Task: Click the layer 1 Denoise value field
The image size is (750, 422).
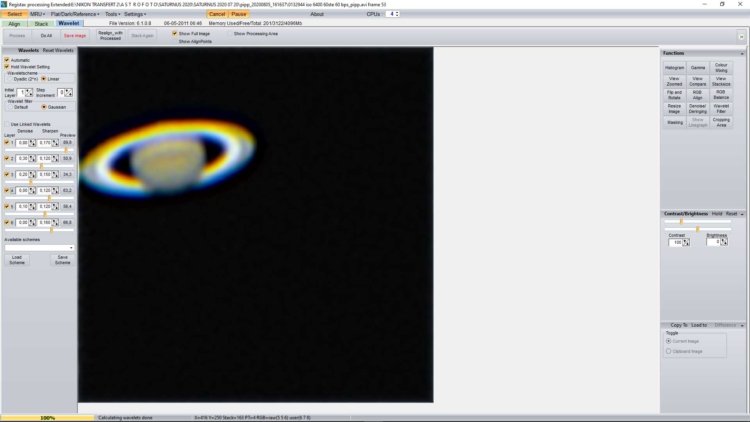Action: pos(22,143)
